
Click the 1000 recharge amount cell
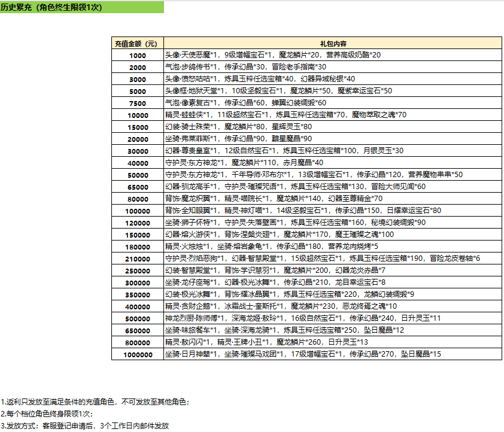tap(137, 55)
